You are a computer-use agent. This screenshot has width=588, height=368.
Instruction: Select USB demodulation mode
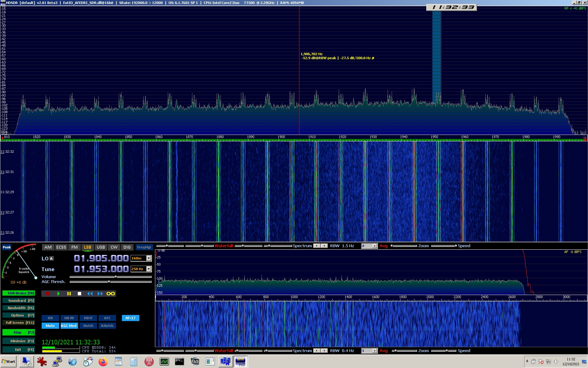(x=101, y=247)
